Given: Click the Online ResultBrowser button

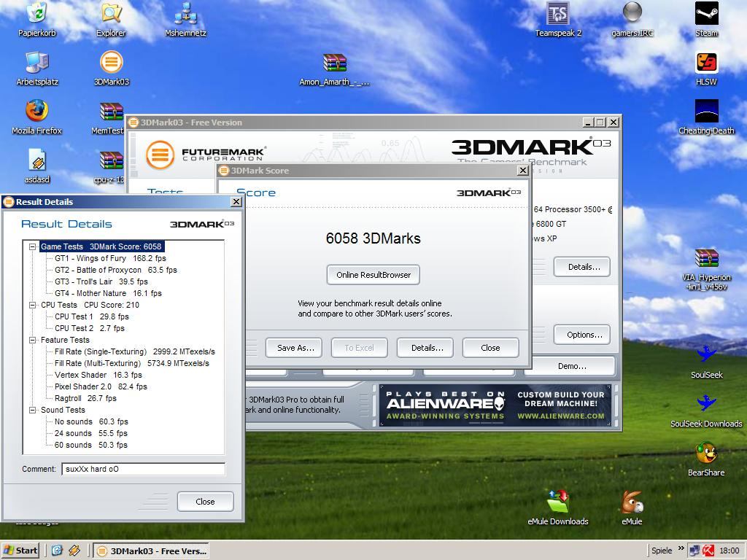Looking at the screenshot, I should point(373,275).
